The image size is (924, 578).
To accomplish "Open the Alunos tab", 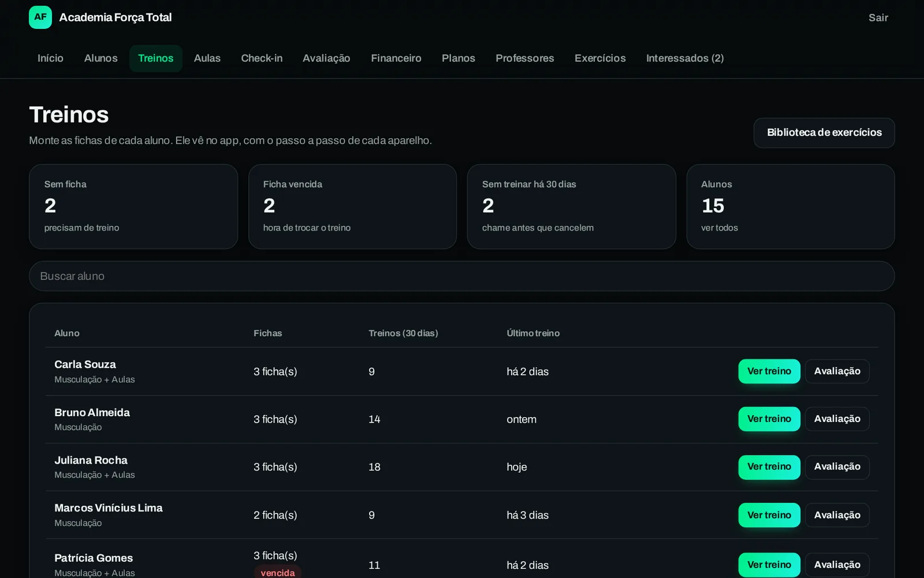I will [x=100, y=58].
